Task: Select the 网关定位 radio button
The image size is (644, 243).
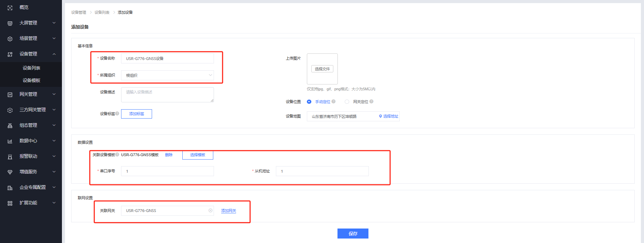Action: [347, 102]
